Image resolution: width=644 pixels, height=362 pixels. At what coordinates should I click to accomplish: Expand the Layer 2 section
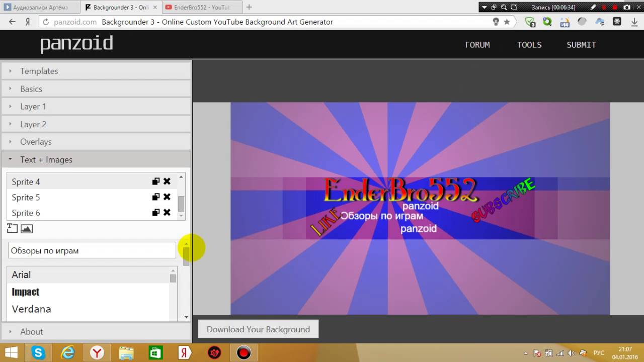[x=96, y=124]
